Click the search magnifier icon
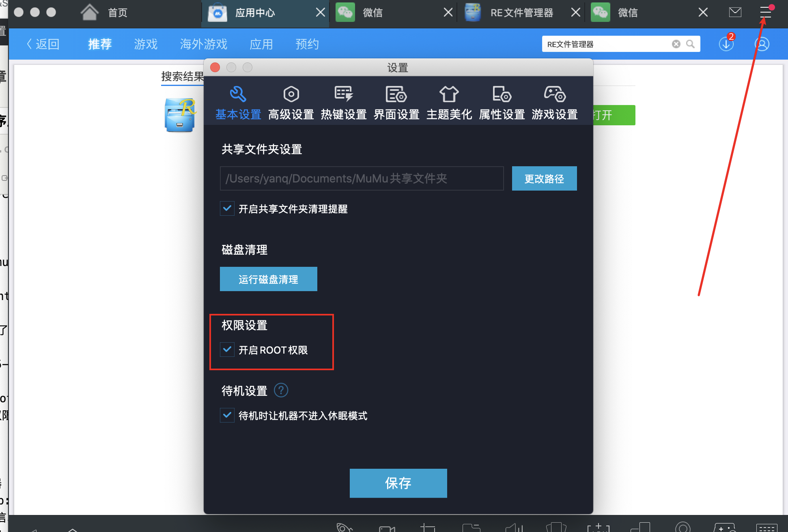788x532 pixels. [x=690, y=44]
